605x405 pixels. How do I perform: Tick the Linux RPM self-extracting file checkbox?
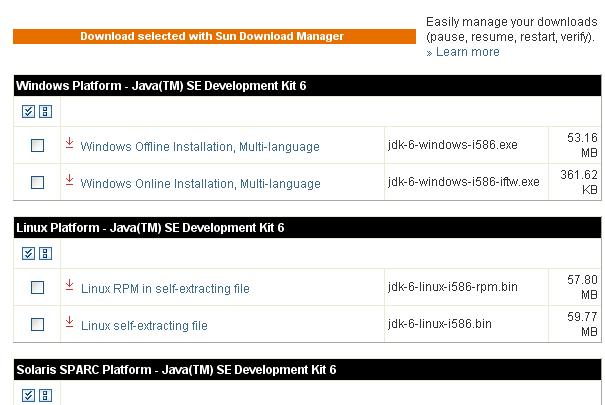point(38,288)
